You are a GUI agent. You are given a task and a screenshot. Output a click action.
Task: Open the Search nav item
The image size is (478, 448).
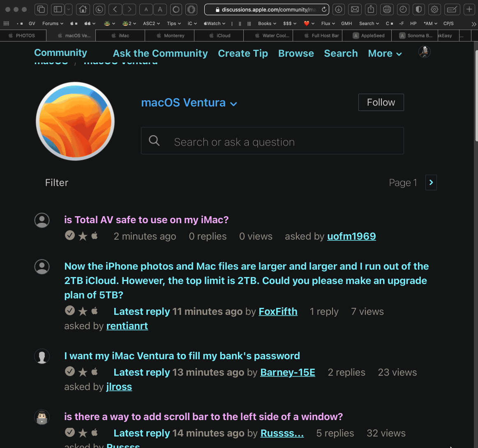(x=341, y=53)
